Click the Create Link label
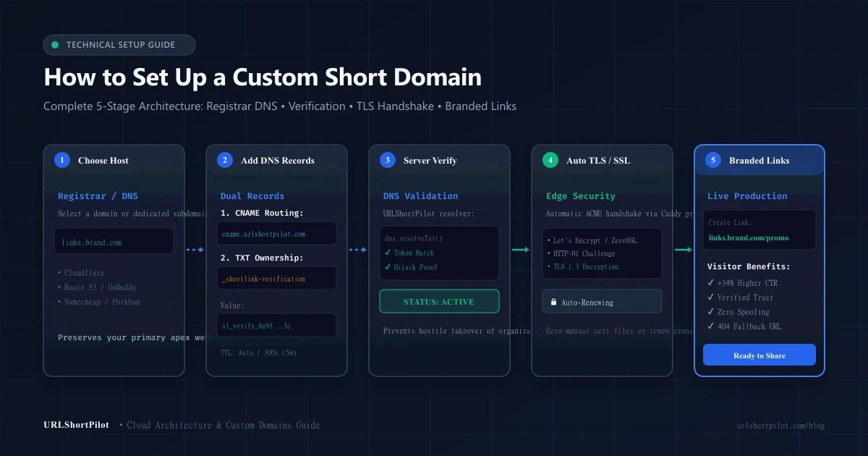 click(731, 222)
